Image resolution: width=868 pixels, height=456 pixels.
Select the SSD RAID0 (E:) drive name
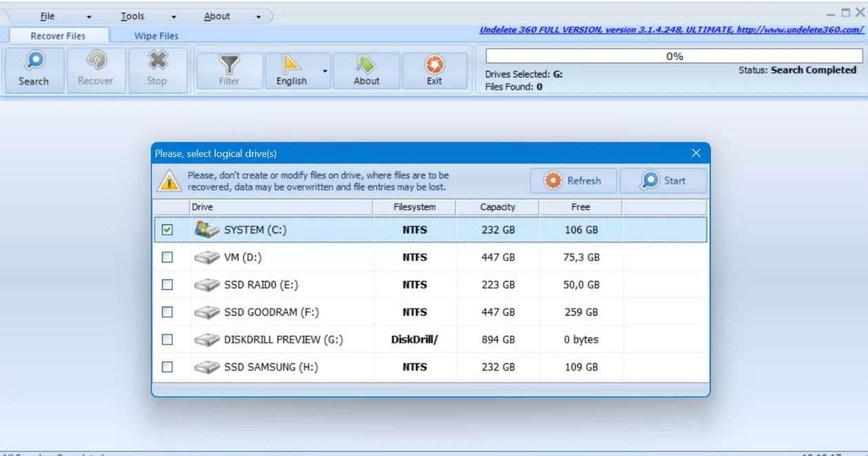pyautogui.click(x=261, y=285)
